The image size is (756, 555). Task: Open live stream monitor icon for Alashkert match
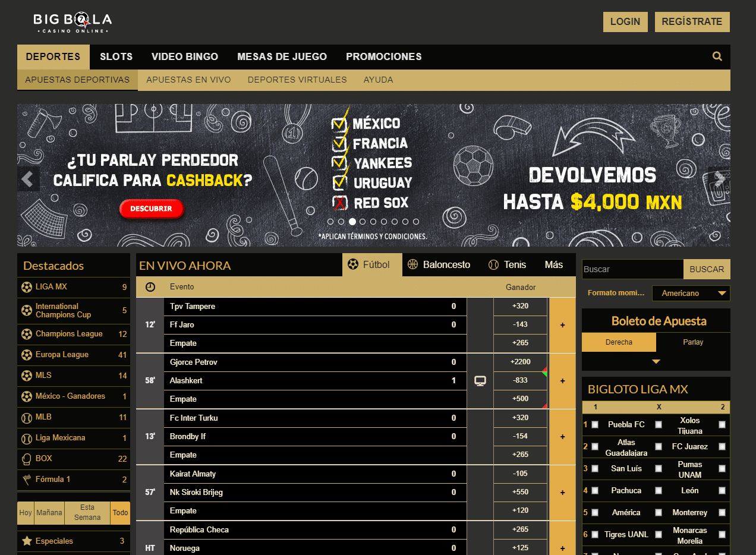(480, 381)
